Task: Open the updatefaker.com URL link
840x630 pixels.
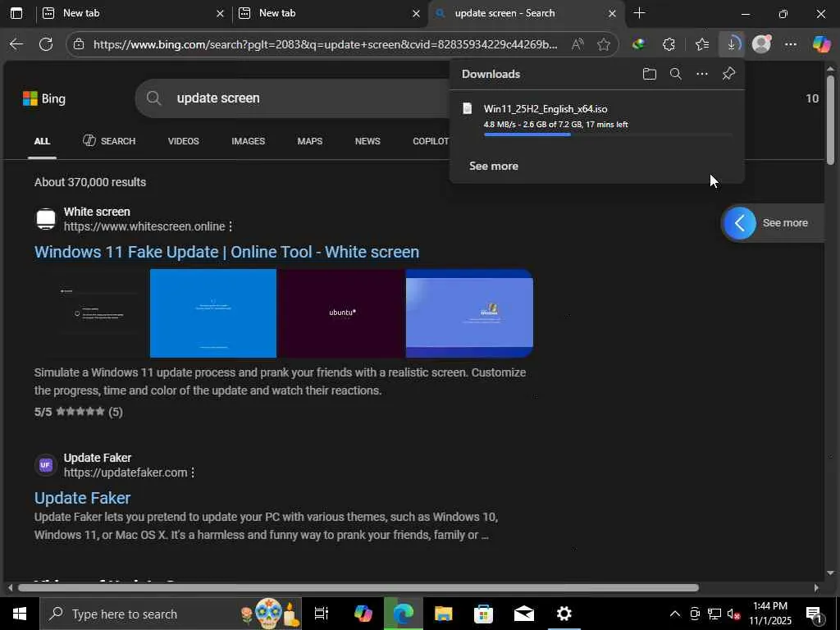Action: click(x=126, y=472)
